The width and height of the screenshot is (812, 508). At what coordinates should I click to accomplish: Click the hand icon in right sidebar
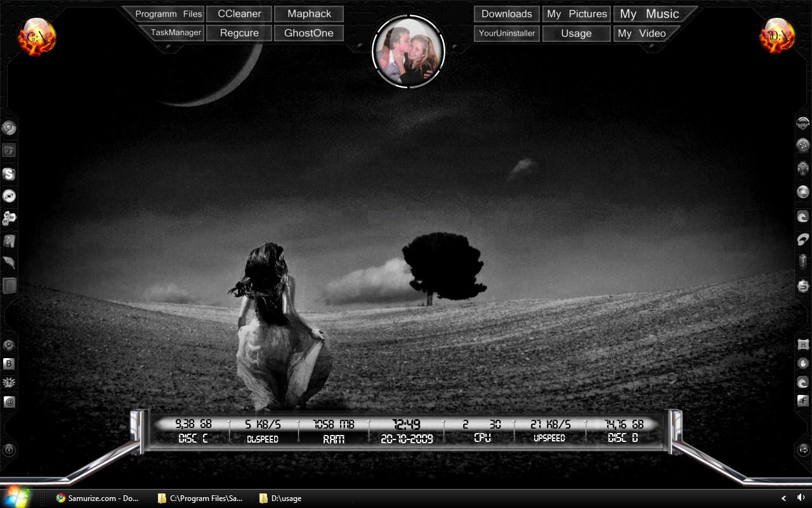[x=803, y=364]
